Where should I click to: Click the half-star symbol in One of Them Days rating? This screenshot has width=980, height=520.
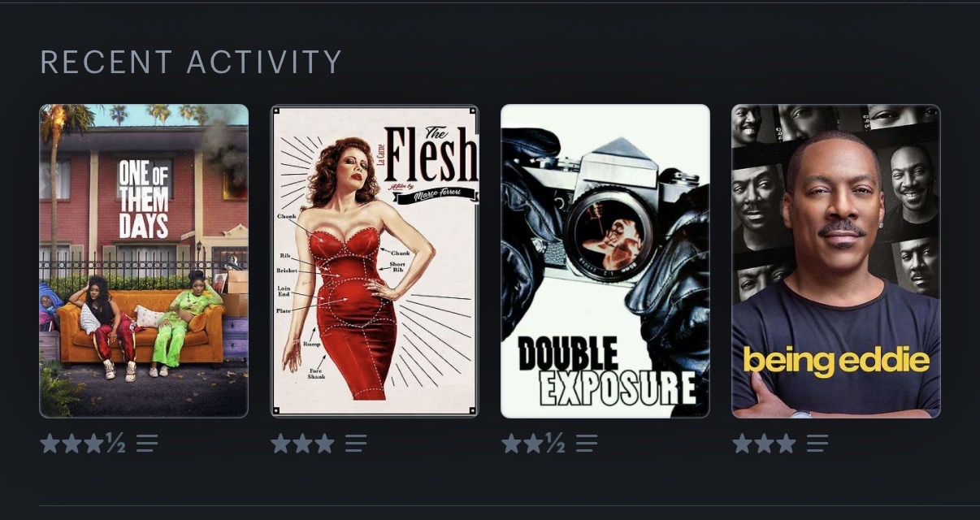115,444
